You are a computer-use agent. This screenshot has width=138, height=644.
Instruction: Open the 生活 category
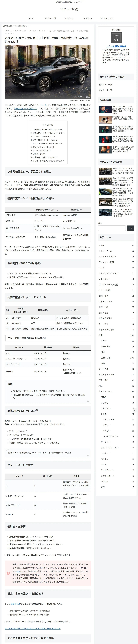coord(116,335)
